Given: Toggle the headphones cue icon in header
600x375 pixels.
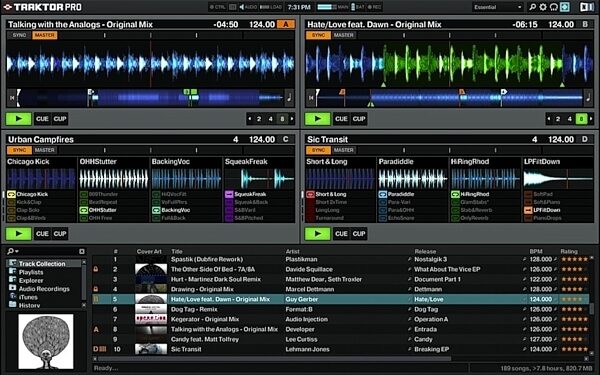Looking at the screenshot, I should coord(553,7).
